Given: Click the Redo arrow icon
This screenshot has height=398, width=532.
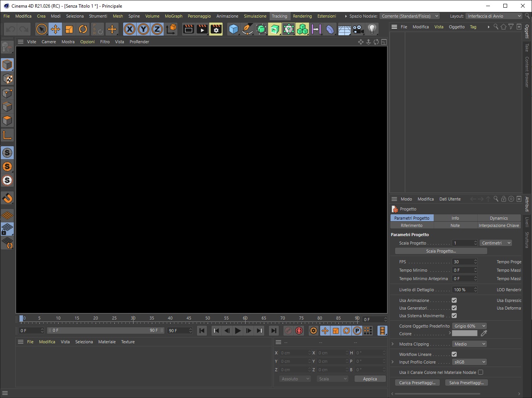Looking at the screenshot, I should 24,29.
